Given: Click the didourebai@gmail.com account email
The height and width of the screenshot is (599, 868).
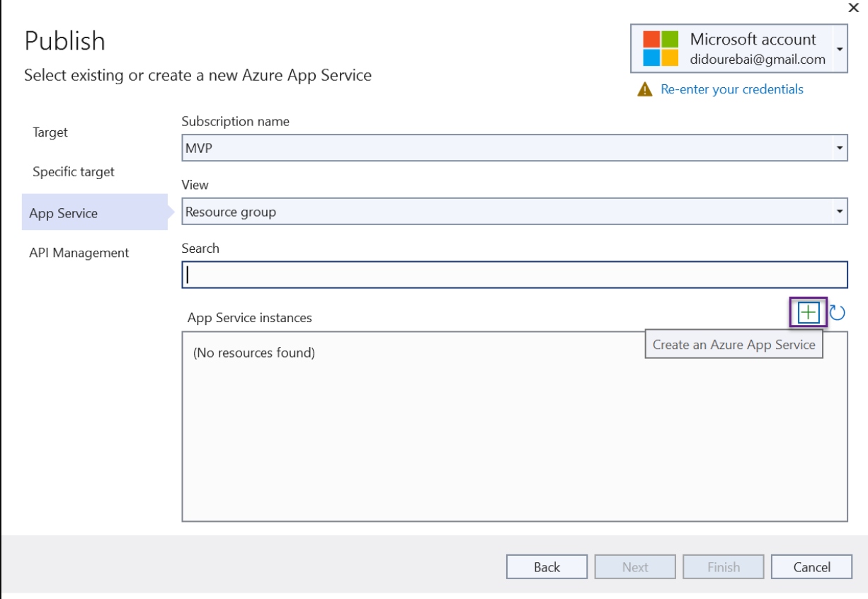Looking at the screenshot, I should (758, 59).
